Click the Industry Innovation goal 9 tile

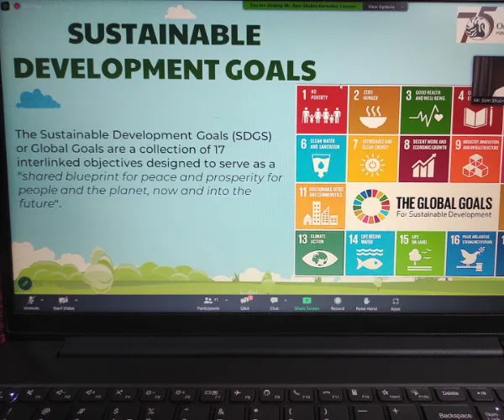tap(475, 160)
